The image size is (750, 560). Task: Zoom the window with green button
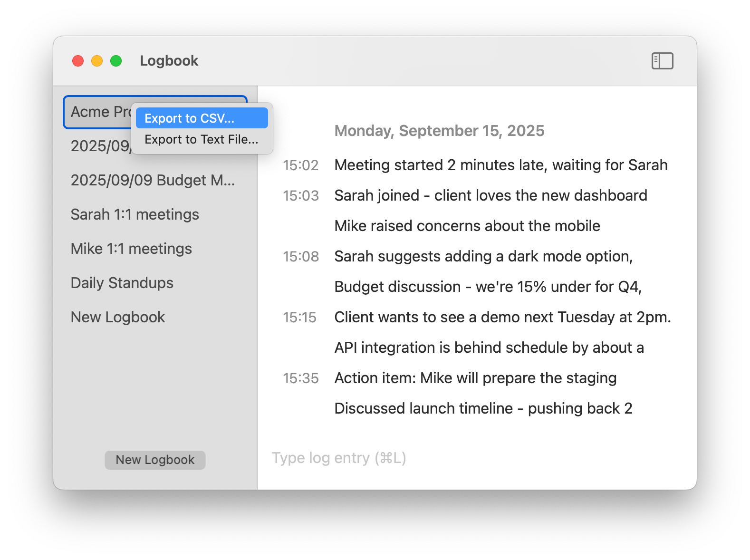tap(116, 61)
